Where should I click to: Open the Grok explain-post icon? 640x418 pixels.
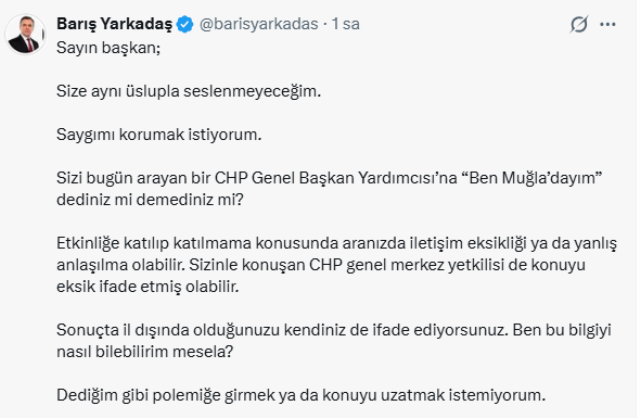coord(579,24)
